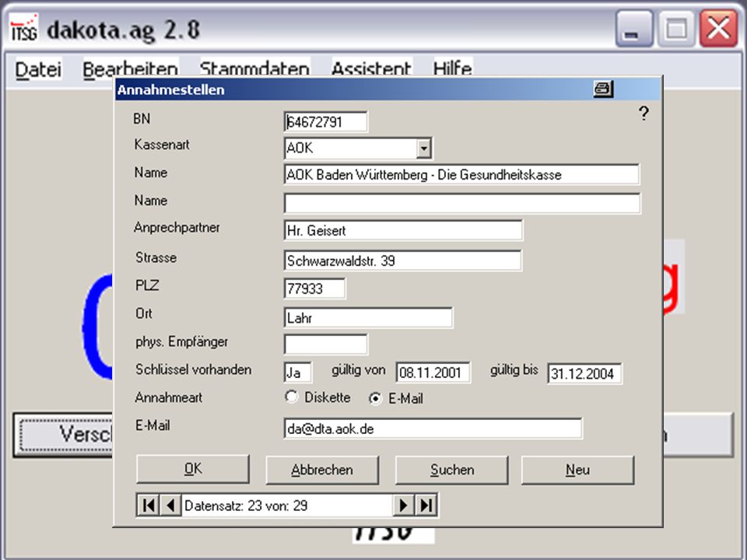
Task: Jump to the last record
Action: point(426,506)
